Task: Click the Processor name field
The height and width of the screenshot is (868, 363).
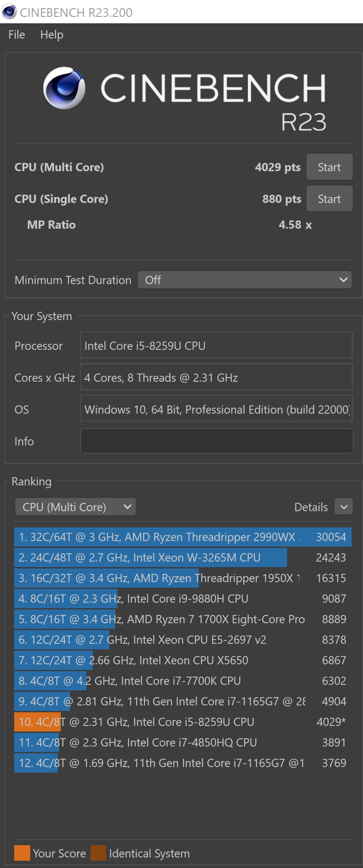Action: 216,345
